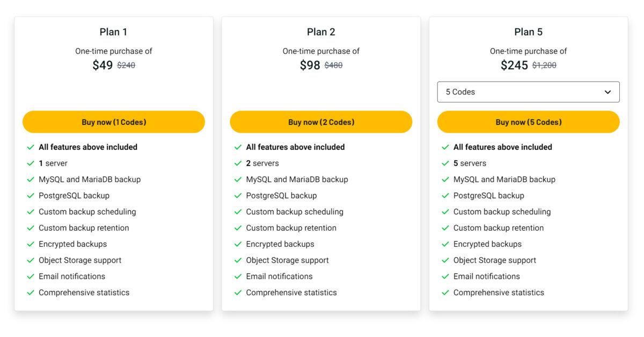This screenshot has height=337, width=644.
Task: Click the strikethrough "$1,200" price in Plan 5
Action: (x=543, y=65)
